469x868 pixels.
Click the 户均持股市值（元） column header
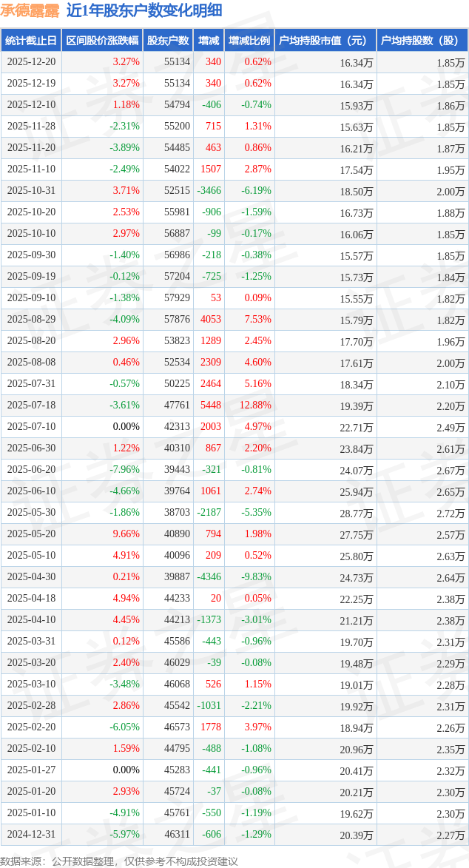click(x=325, y=41)
